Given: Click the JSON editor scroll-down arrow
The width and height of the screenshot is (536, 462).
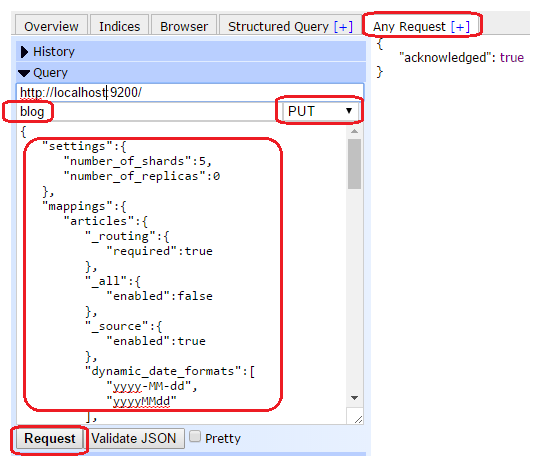Looking at the screenshot, I should pyautogui.click(x=354, y=398).
